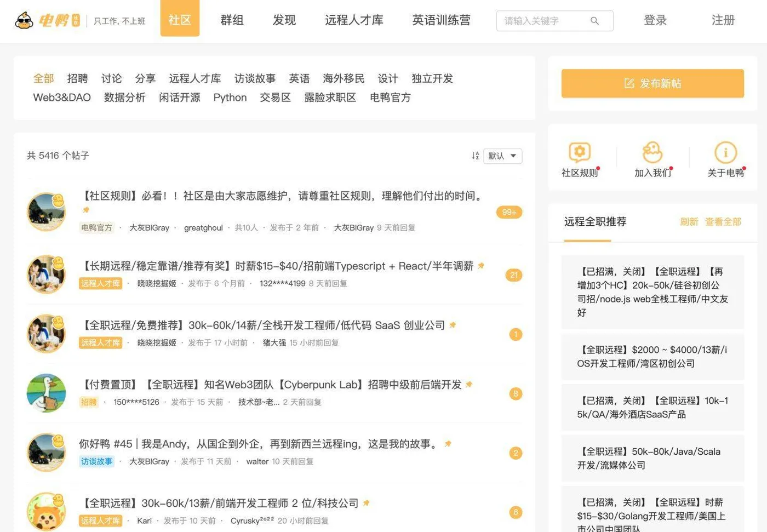Open the 【社区规则】必看 post title
767x532 pixels.
pyautogui.click(x=282, y=196)
